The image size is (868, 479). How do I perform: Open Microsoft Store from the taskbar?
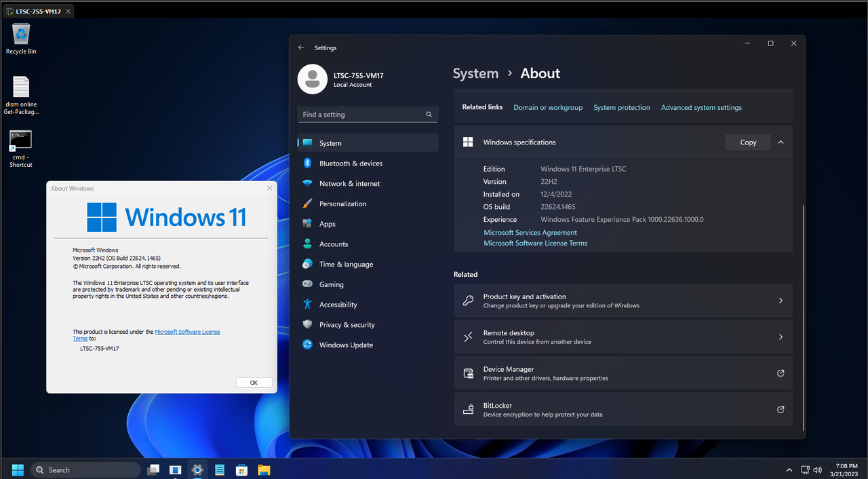click(x=241, y=470)
